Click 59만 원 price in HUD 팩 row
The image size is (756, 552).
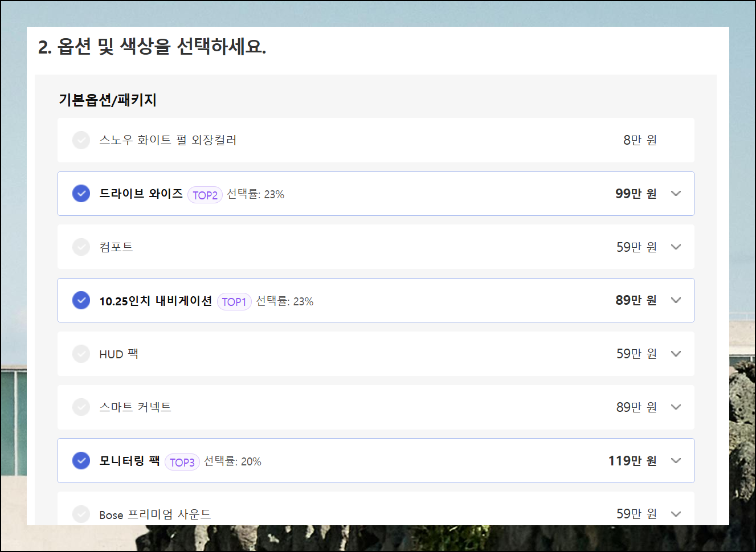pyautogui.click(x=637, y=354)
